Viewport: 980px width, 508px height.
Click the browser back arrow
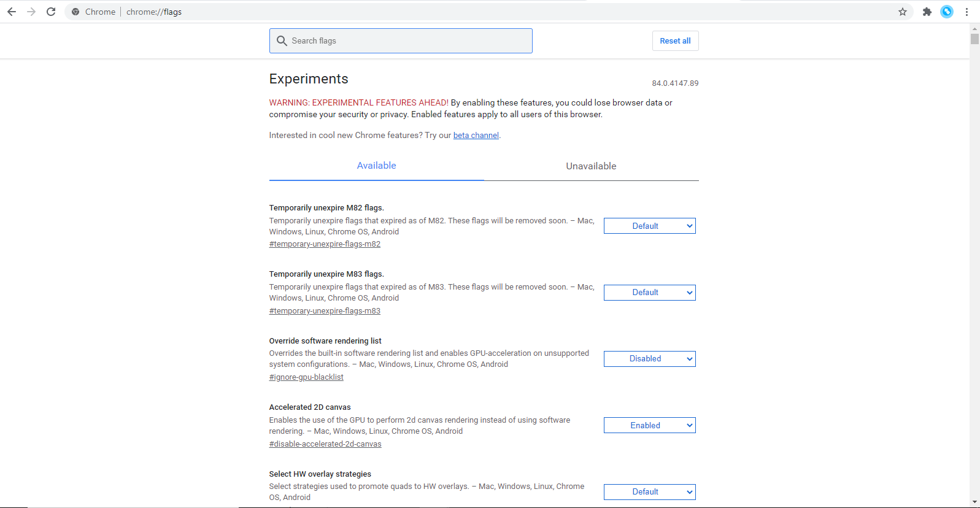click(x=12, y=12)
